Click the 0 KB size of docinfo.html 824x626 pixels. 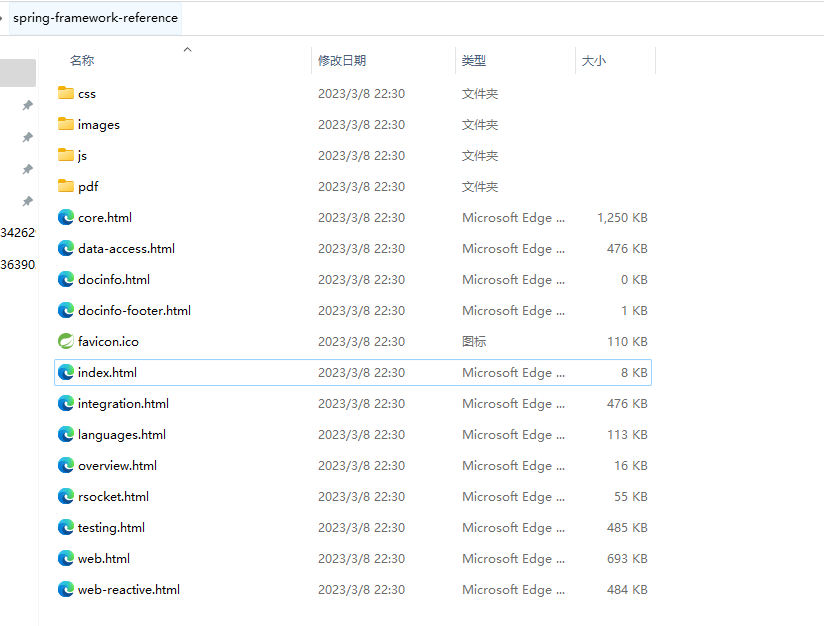[x=634, y=280]
